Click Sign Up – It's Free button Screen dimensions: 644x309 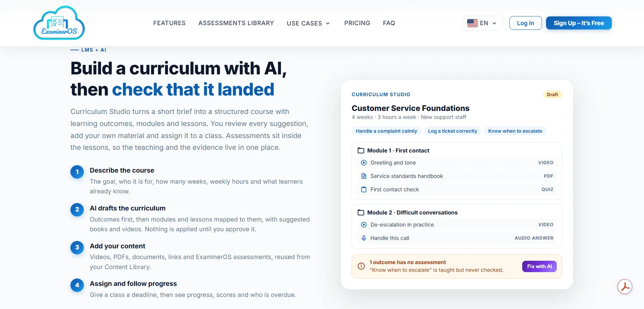click(x=579, y=23)
